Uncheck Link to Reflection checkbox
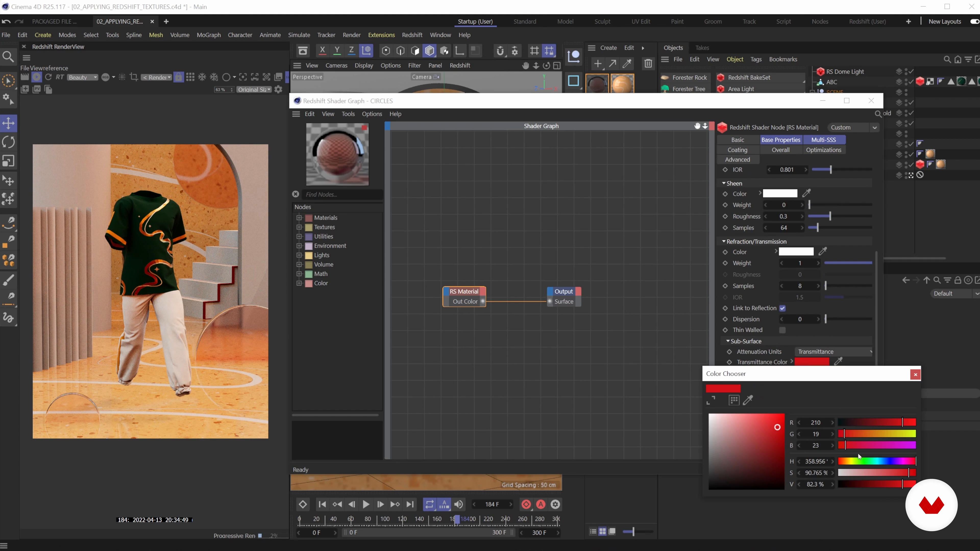Viewport: 980px width, 551px height. point(782,308)
